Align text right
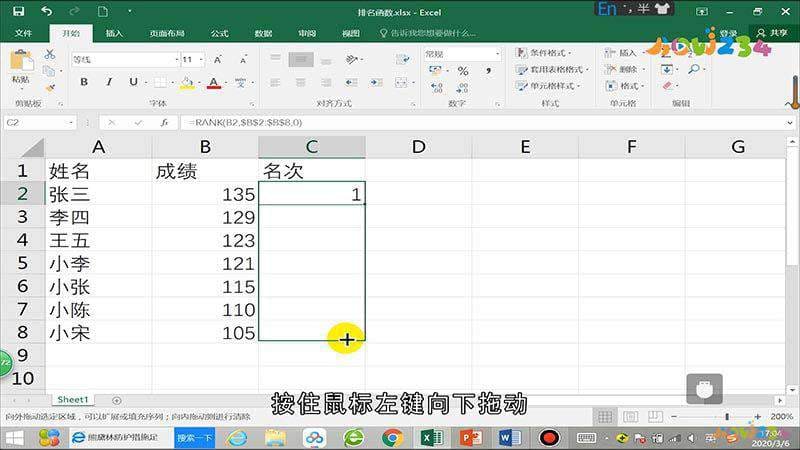This screenshot has width=800, height=450. pos(326,82)
